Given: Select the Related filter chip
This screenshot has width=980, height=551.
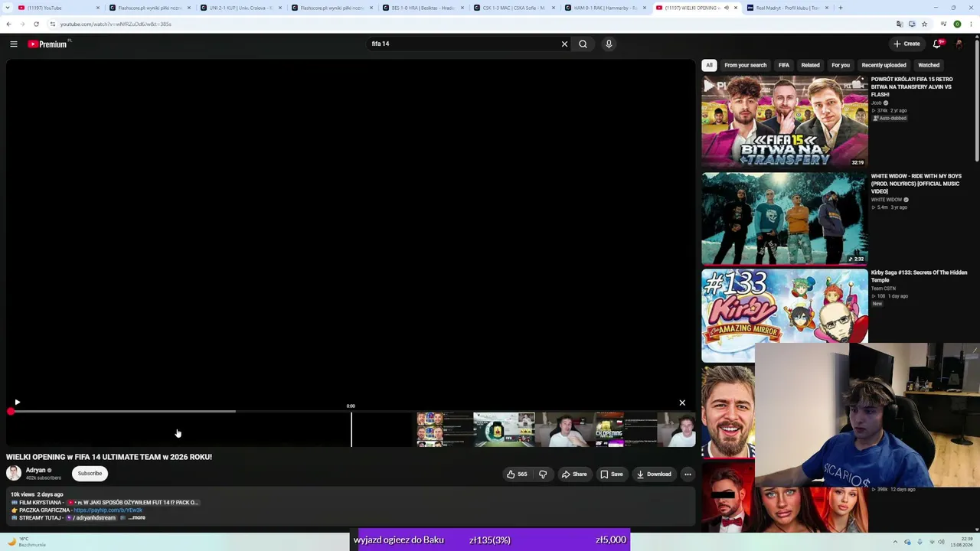Looking at the screenshot, I should click(810, 65).
